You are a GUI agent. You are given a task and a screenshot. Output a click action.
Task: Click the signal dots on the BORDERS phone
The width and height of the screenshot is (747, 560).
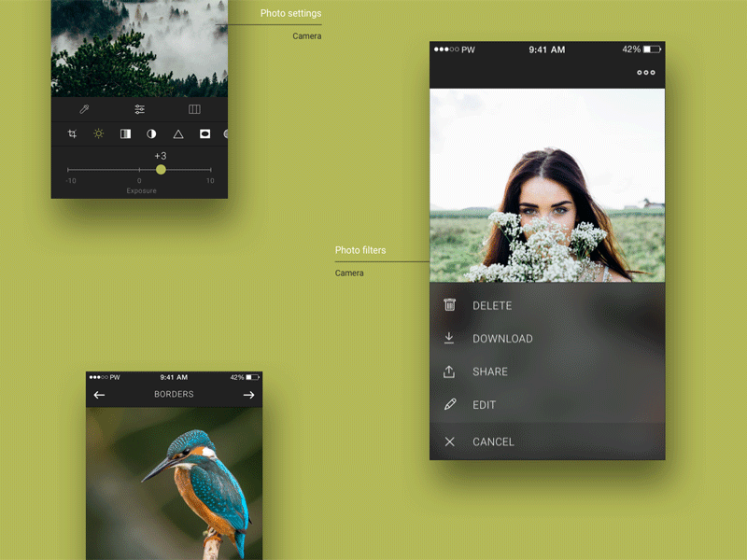(x=98, y=377)
